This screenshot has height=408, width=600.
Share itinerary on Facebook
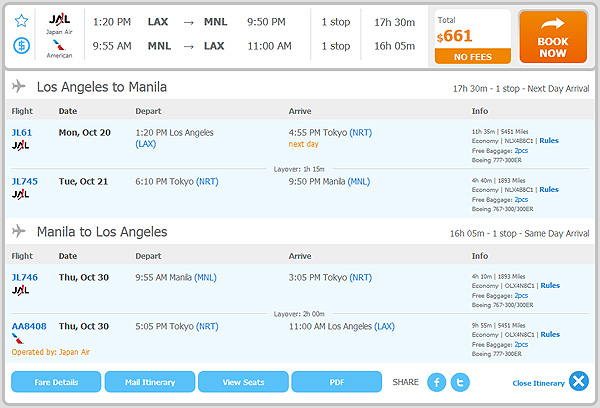[437, 382]
